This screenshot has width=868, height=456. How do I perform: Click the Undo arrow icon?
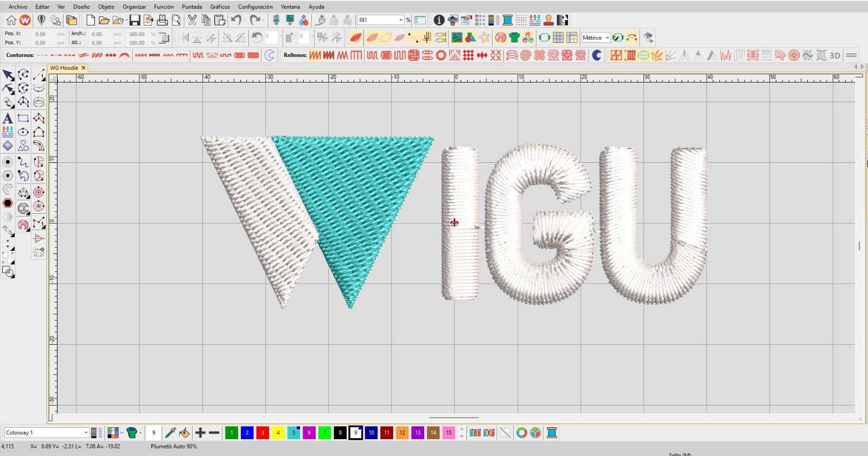[x=235, y=21]
